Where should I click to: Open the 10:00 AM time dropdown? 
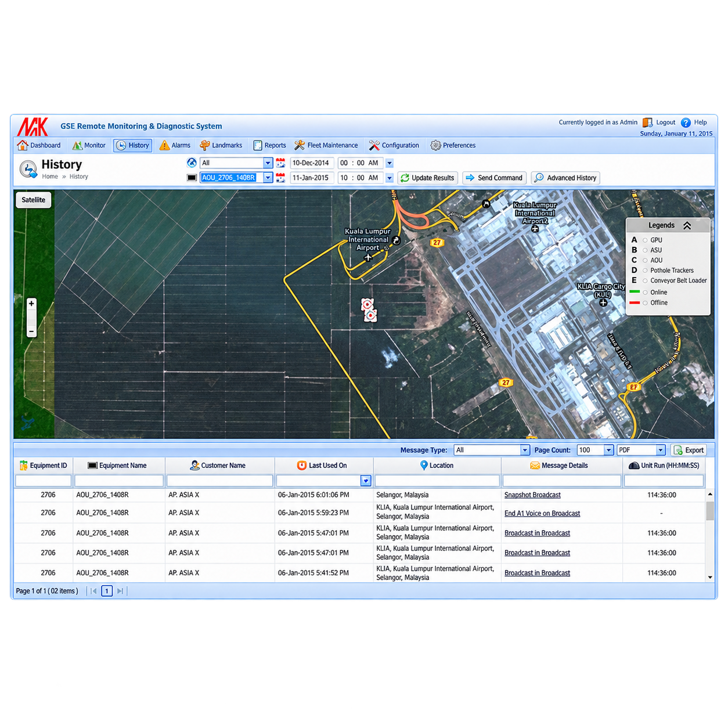click(390, 178)
